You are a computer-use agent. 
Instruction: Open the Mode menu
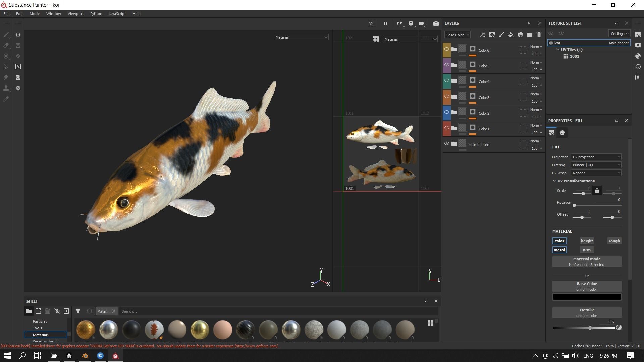point(35,14)
